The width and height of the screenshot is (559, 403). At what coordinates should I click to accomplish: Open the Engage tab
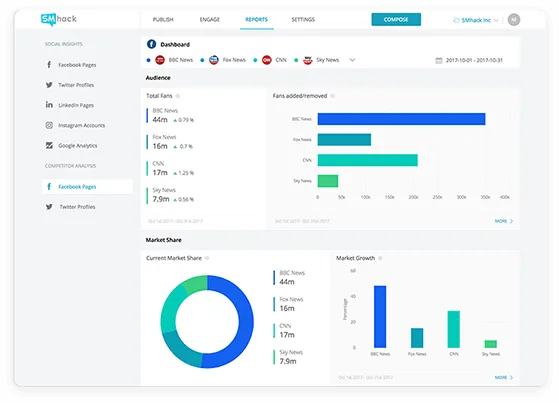click(x=210, y=20)
